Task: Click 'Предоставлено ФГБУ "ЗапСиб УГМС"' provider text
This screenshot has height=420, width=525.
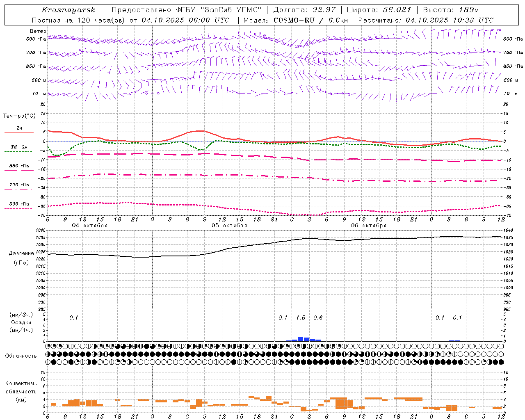Action: 187,10
